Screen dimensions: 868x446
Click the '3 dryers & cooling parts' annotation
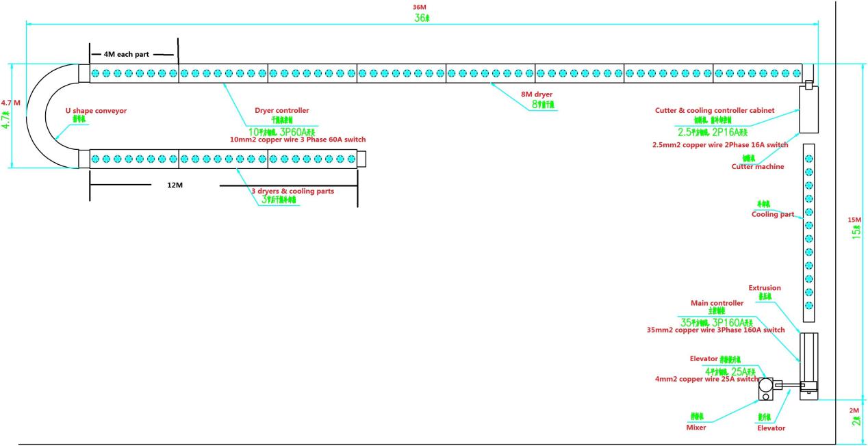pyautogui.click(x=292, y=192)
